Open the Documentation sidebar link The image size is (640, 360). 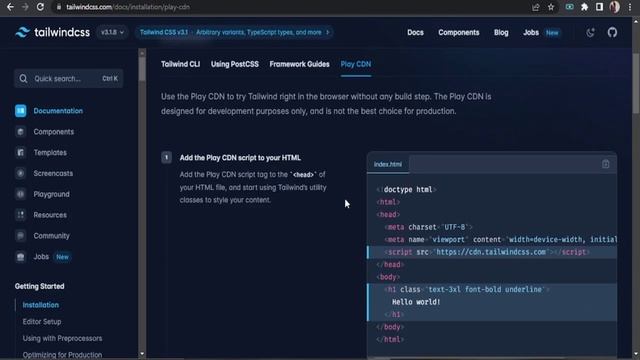tap(58, 111)
